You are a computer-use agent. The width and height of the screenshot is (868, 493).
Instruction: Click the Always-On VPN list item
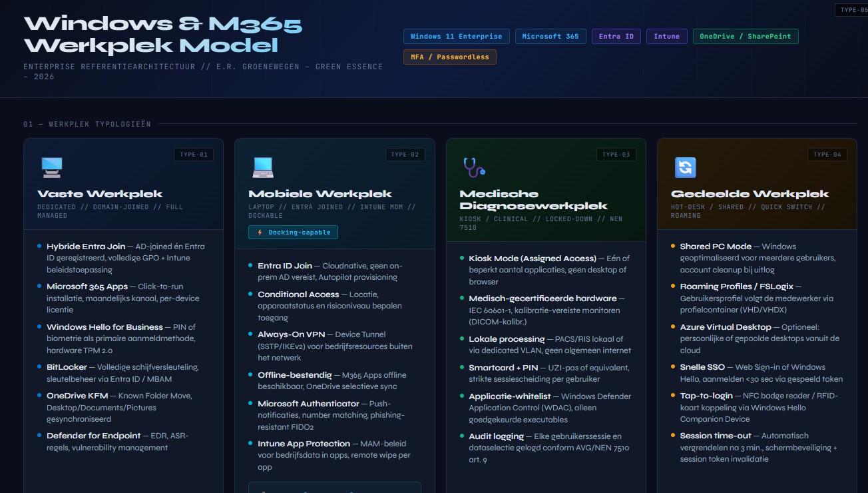pos(334,346)
